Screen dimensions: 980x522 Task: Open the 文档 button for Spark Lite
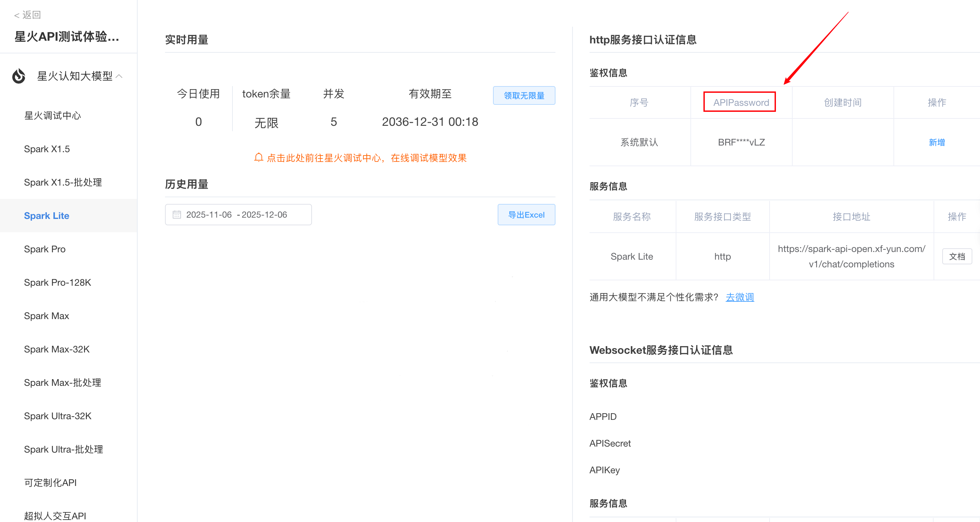pyautogui.click(x=957, y=256)
